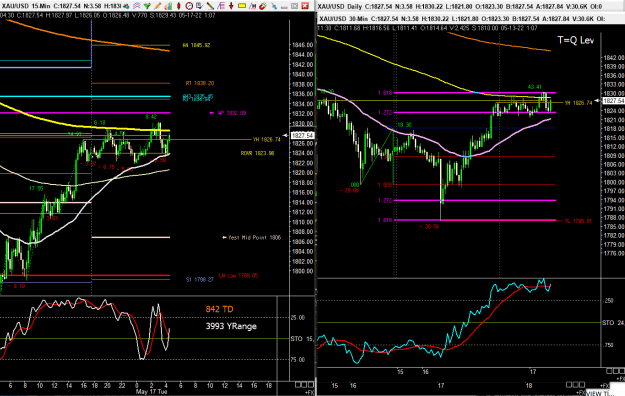
Task: Click +FX label under the 15-Min chart
Action: 309,392
